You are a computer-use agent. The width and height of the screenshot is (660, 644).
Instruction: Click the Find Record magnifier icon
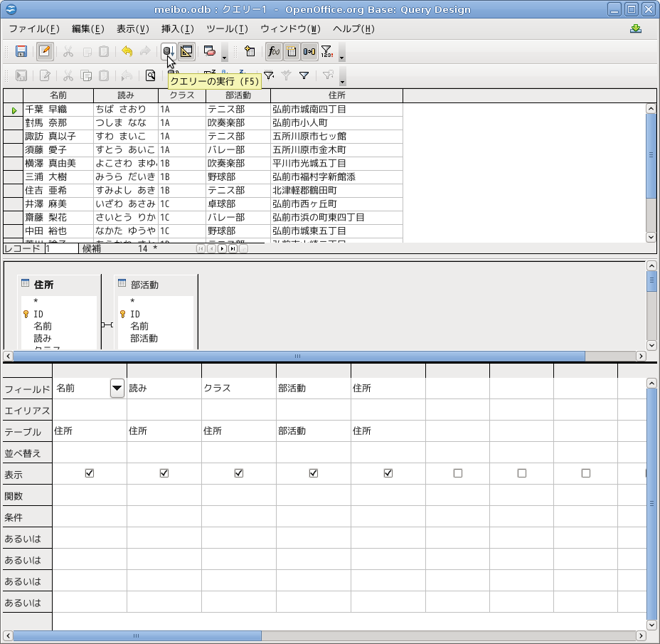150,75
